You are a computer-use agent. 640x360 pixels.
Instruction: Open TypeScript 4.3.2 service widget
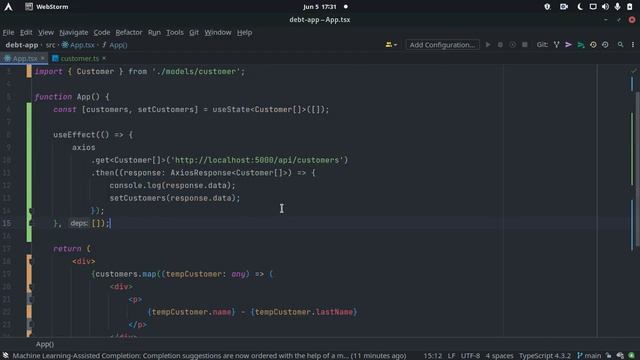pos(544,356)
